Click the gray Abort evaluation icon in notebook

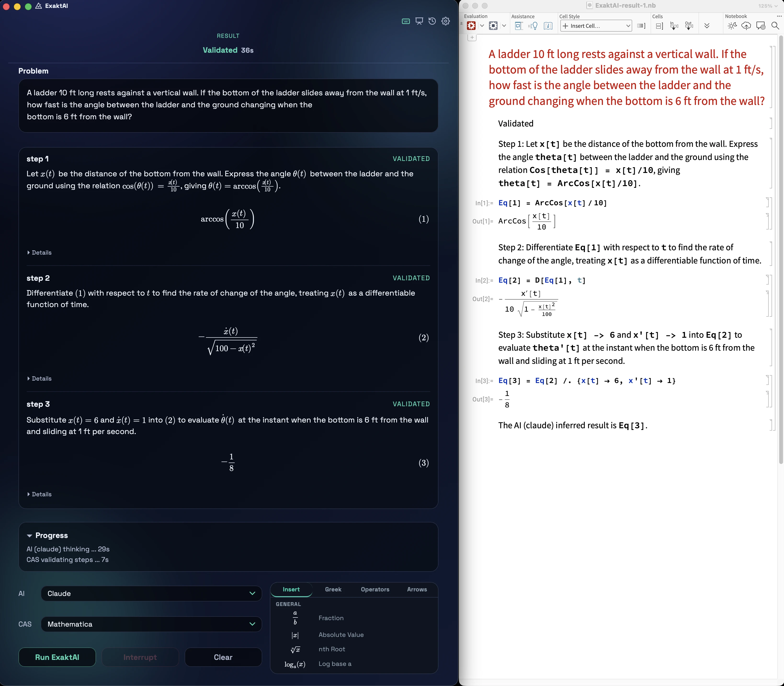494,26
